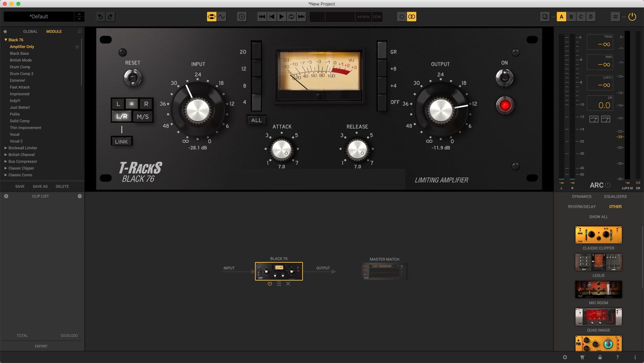Select M/S processing mode
Image resolution: width=644 pixels, height=363 pixels.
143,116
